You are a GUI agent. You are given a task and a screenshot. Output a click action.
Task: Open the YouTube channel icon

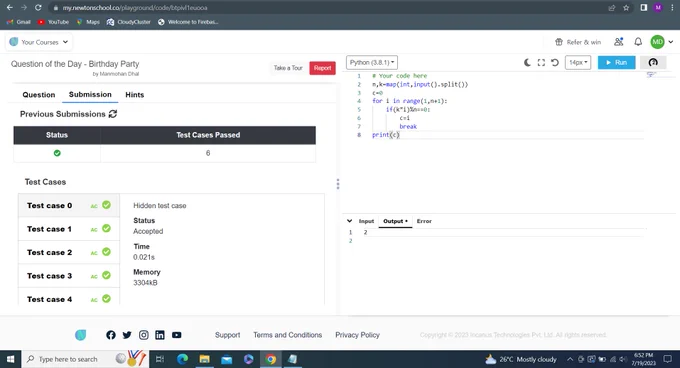(x=177, y=335)
